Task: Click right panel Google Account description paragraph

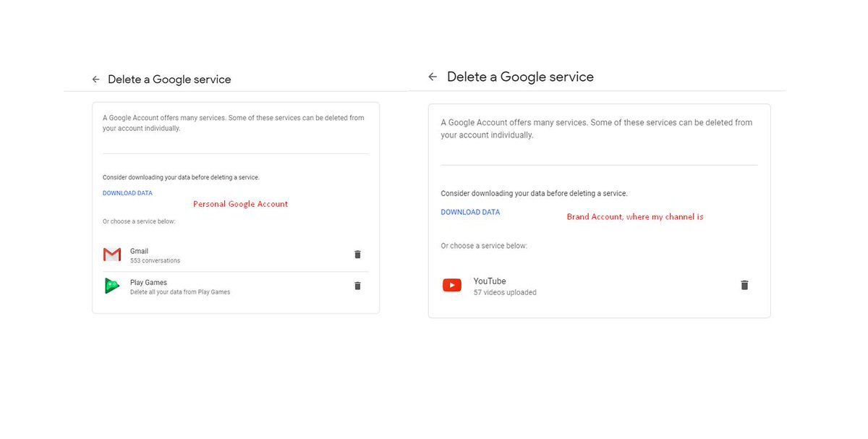Action: (597, 129)
